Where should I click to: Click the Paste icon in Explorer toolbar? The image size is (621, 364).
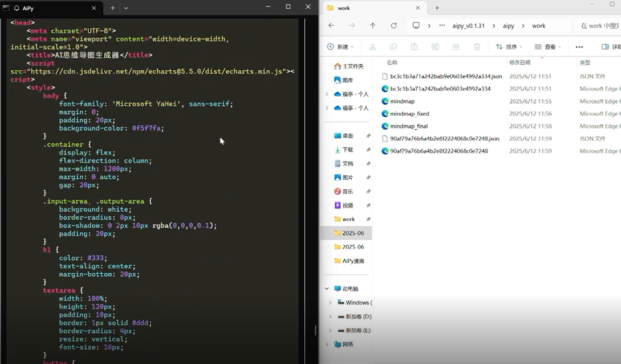pos(414,46)
